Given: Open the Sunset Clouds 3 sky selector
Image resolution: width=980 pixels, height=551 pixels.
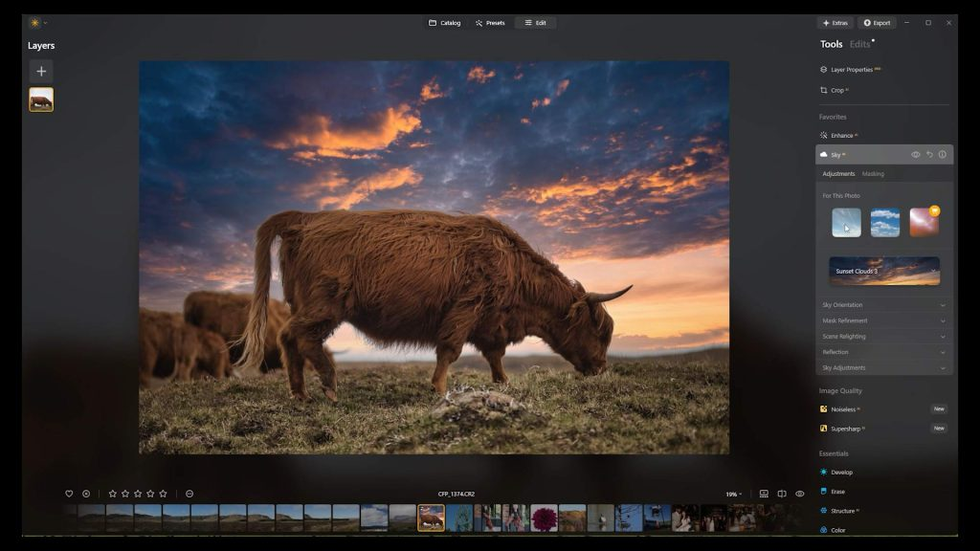Looking at the screenshot, I should coord(882,271).
